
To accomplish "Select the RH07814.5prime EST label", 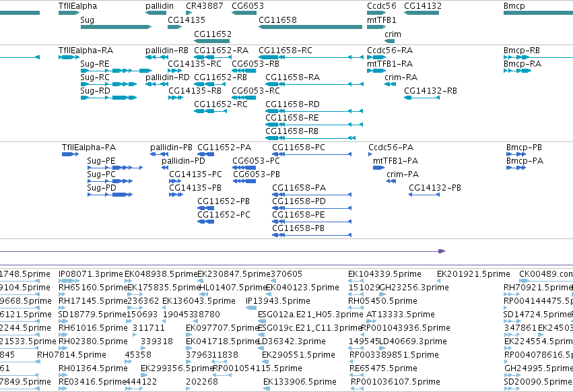I will click(x=71, y=355).
